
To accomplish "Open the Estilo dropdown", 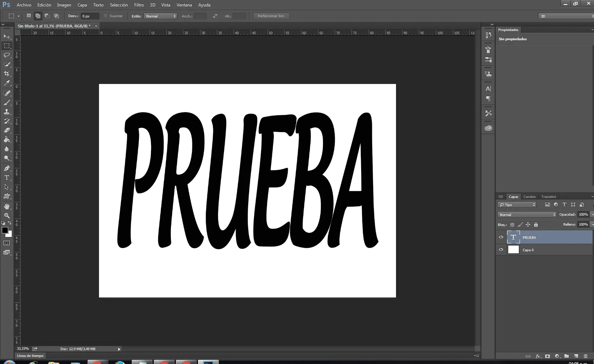I will [x=160, y=16].
